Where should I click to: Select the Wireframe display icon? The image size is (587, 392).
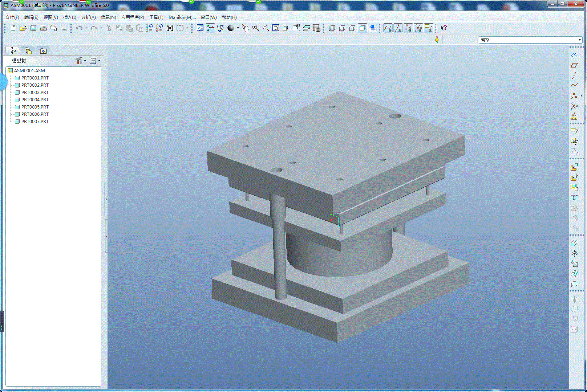(332, 28)
